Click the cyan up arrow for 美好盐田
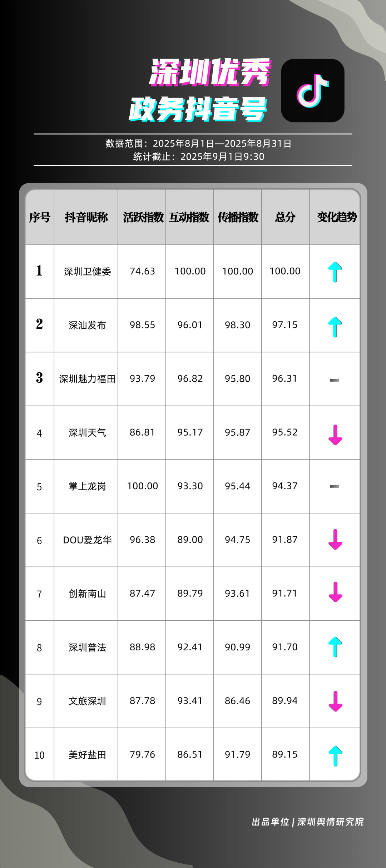 (x=335, y=756)
